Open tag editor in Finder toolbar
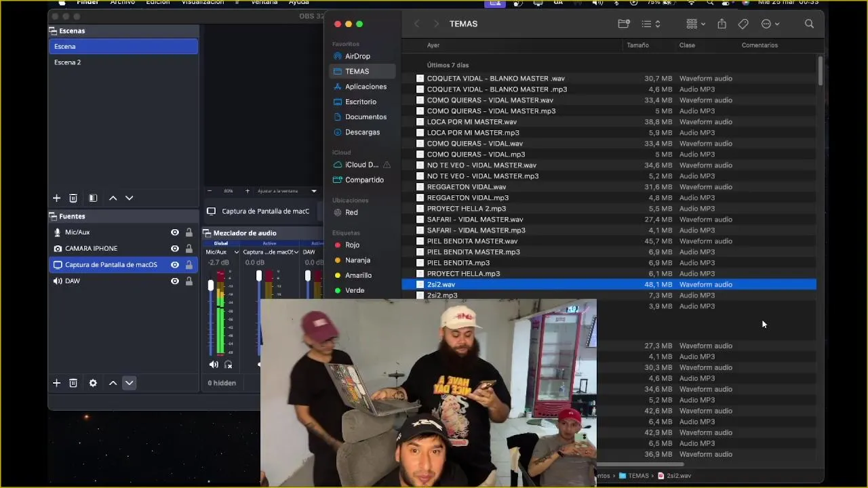 click(x=743, y=24)
